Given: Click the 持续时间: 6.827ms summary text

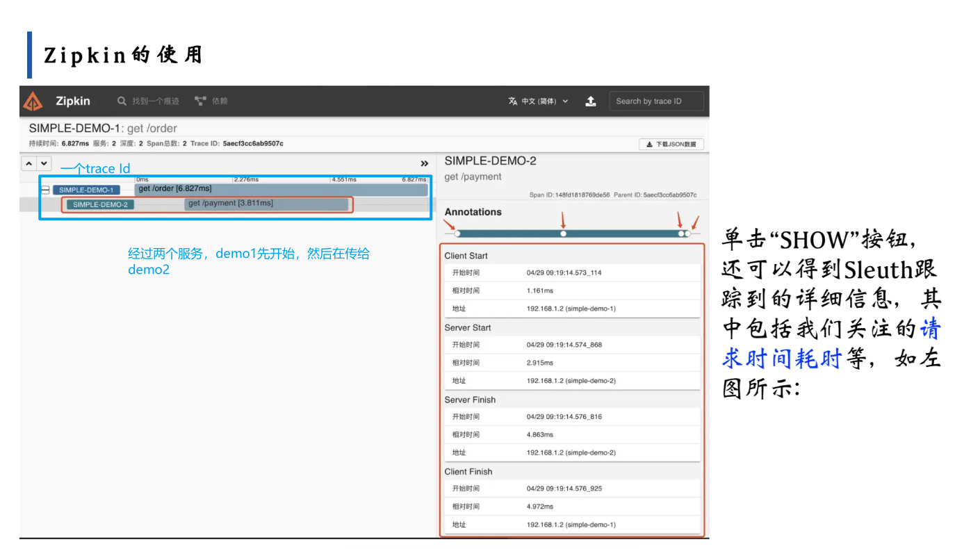Looking at the screenshot, I should tap(59, 143).
